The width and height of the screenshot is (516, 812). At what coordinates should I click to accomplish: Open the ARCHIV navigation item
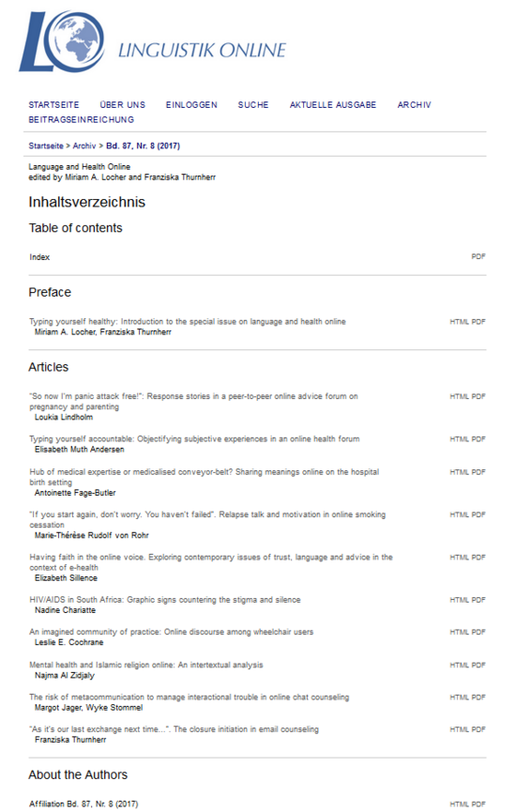[x=414, y=104]
